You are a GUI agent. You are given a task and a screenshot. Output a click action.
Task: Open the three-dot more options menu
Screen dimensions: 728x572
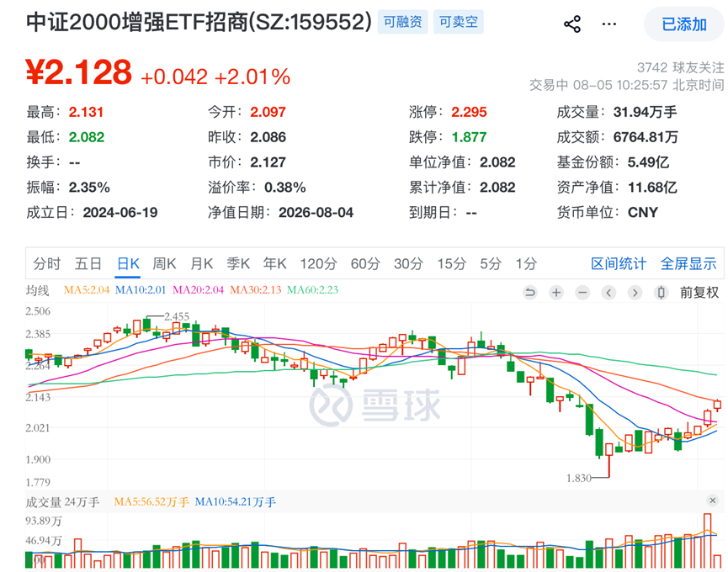(608, 24)
